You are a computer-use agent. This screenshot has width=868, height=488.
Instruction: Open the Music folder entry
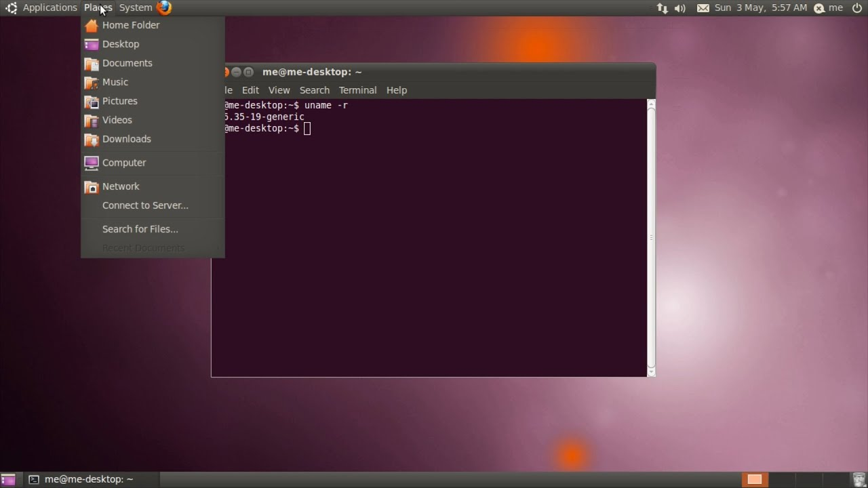[x=153, y=82]
